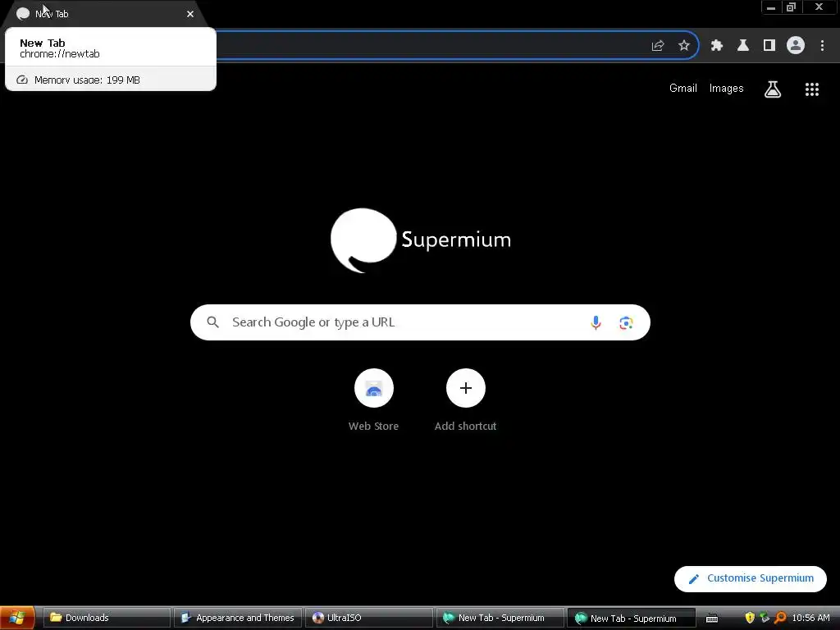Viewport: 840px width, 630px height.
Task: Click the orange magnifier tray icon
Action: (x=780, y=618)
